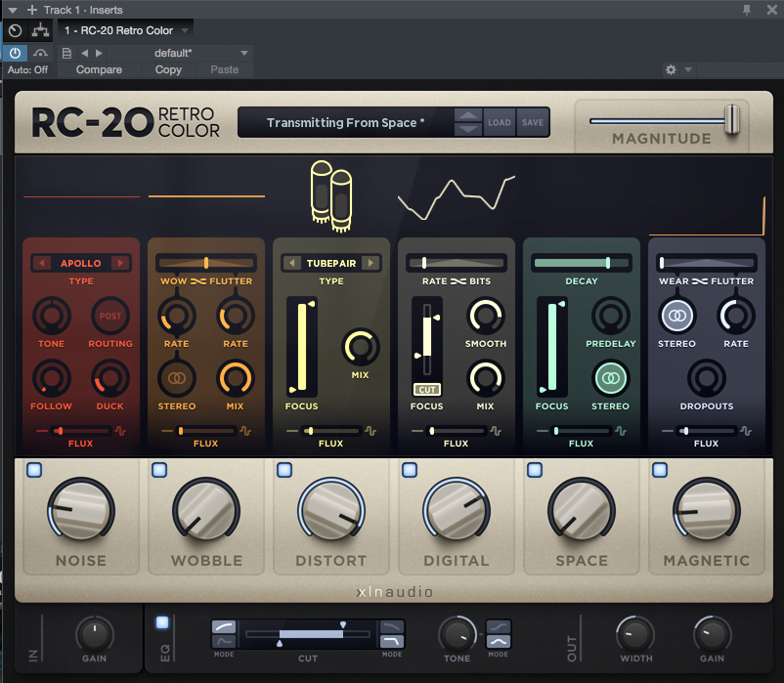Click the Noise flux wave icon
784x683 pixels.
pyautogui.click(x=120, y=431)
